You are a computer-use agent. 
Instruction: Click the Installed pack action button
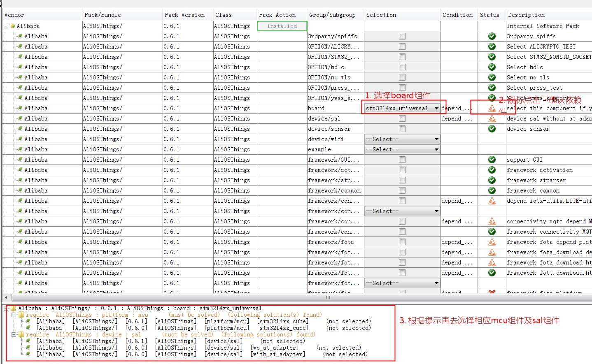point(282,26)
